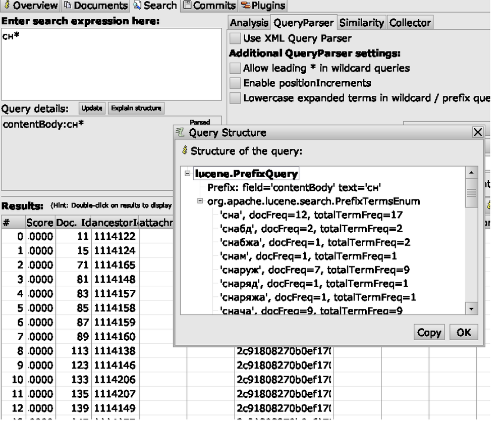Check Enable positionIncrements option

235,83
